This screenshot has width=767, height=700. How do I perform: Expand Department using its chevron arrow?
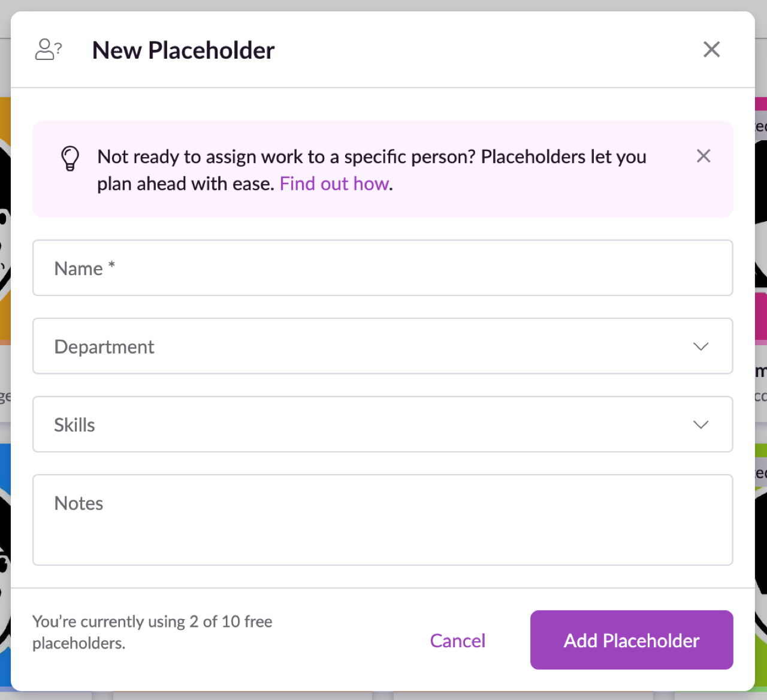tap(700, 346)
